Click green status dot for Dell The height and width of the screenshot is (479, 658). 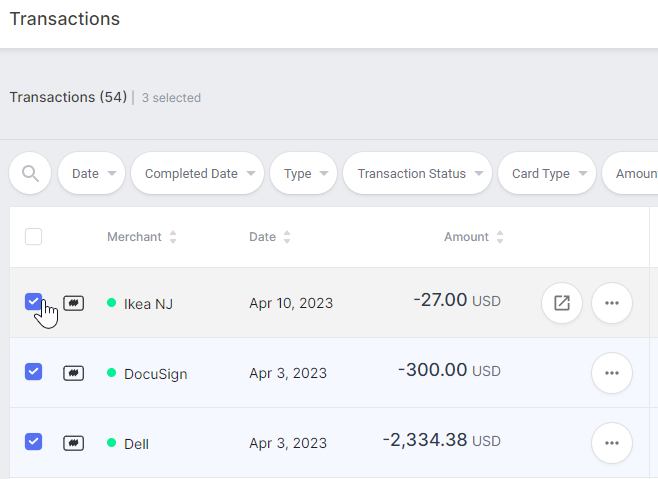coord(111,442)
